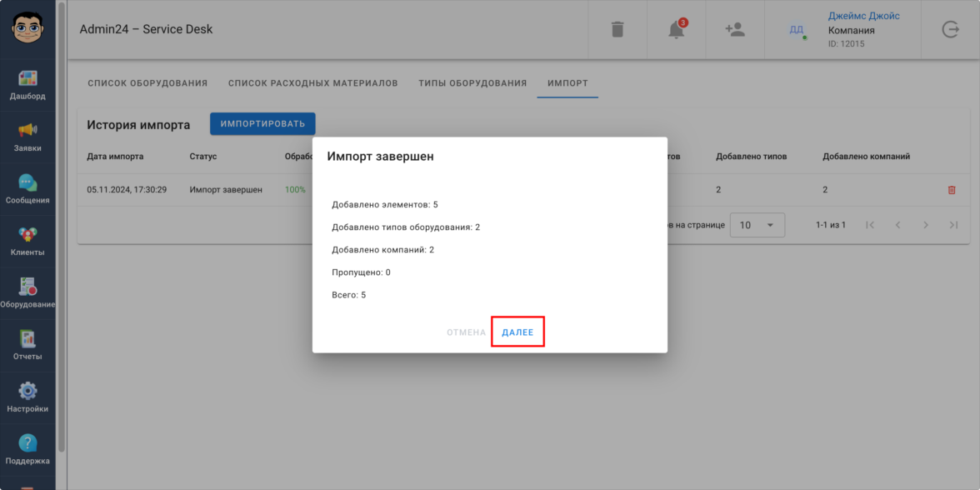Image resolution: width=980 pixels, height=490 pixels.
Task: Go to last page pagination arrow
Action: pos(953,224)
